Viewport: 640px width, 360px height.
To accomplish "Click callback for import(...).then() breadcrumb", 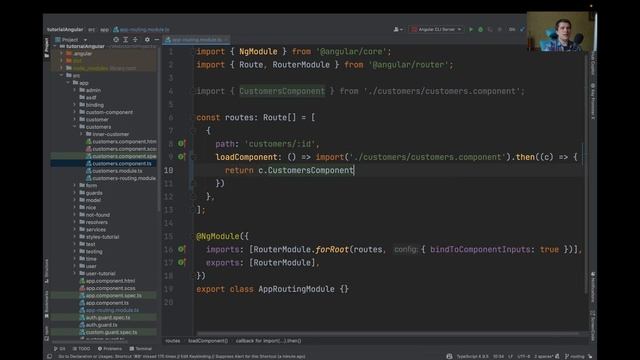I will (268, 341).
